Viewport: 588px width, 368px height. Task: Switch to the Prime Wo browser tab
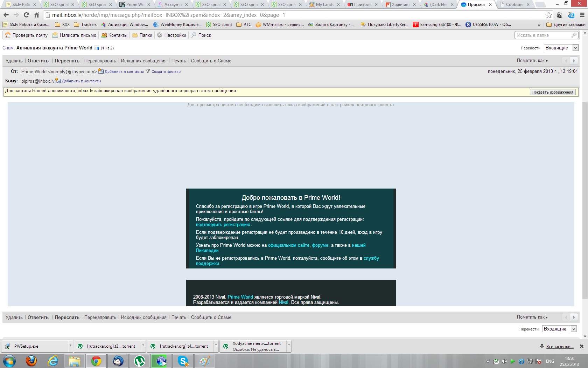pos(135,5)
